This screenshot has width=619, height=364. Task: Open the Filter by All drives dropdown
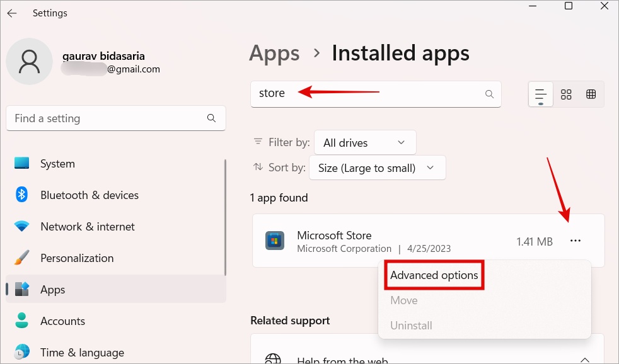point(364,143)
